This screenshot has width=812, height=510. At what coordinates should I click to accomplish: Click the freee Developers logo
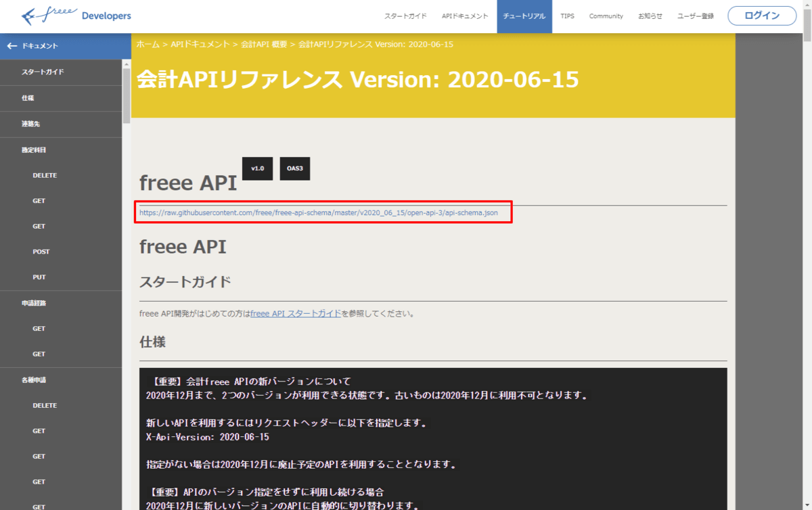click(x=76, y=15)
